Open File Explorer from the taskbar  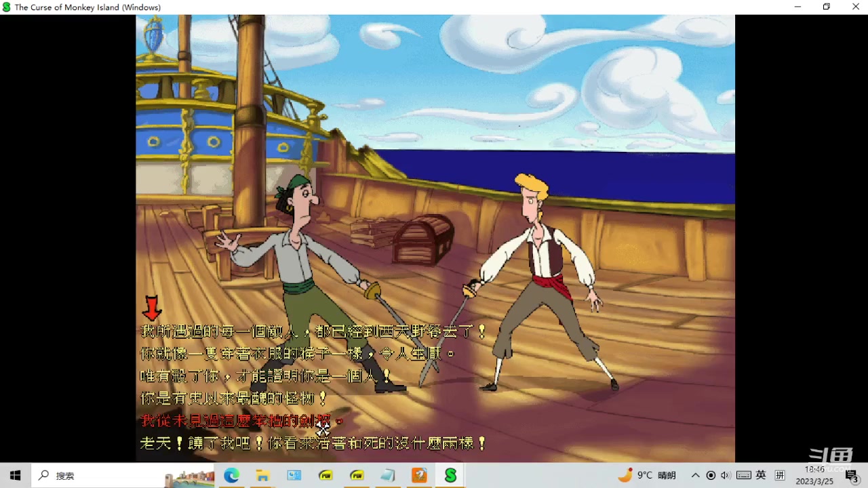tap(262, 476)
